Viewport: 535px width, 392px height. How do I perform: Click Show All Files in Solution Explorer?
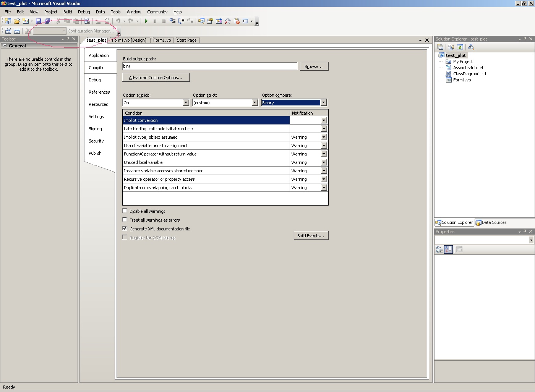point(451,47)
